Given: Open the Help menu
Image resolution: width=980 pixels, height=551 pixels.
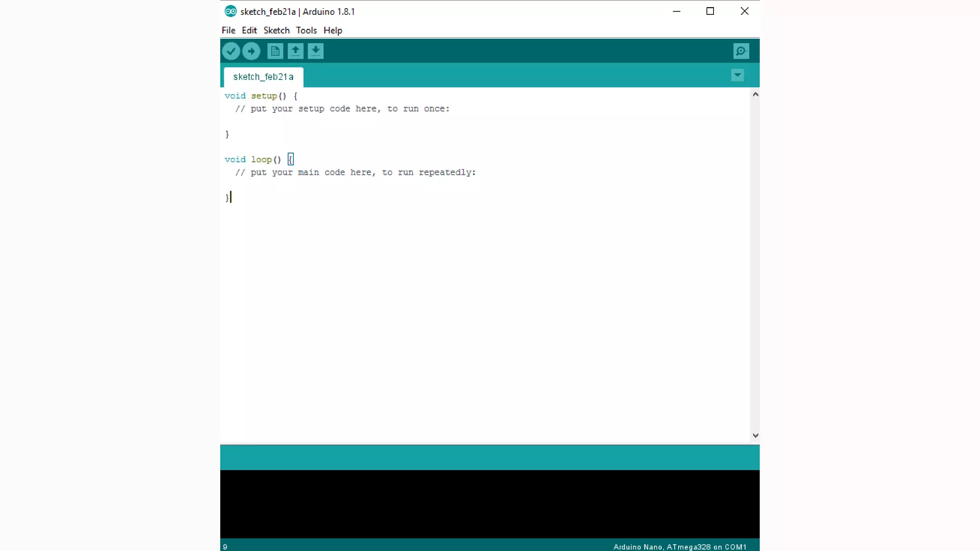Looking at the screenshot, I should coord(333,31).
